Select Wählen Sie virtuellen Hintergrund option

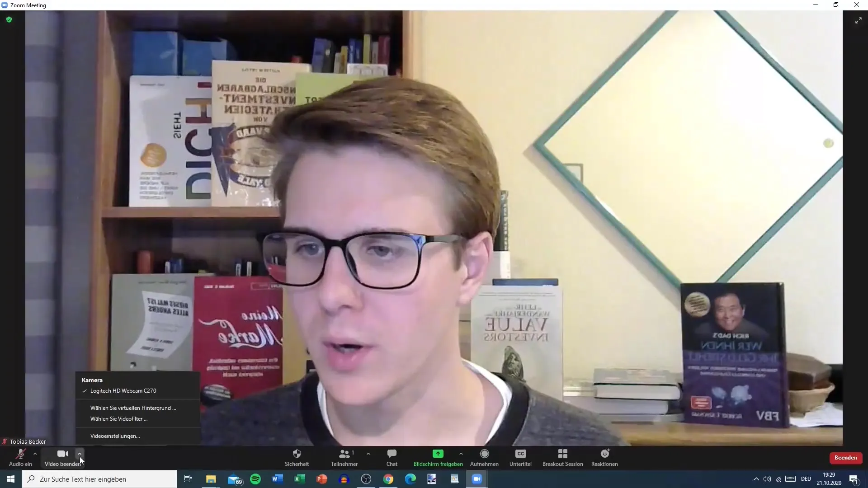[133, 408]
